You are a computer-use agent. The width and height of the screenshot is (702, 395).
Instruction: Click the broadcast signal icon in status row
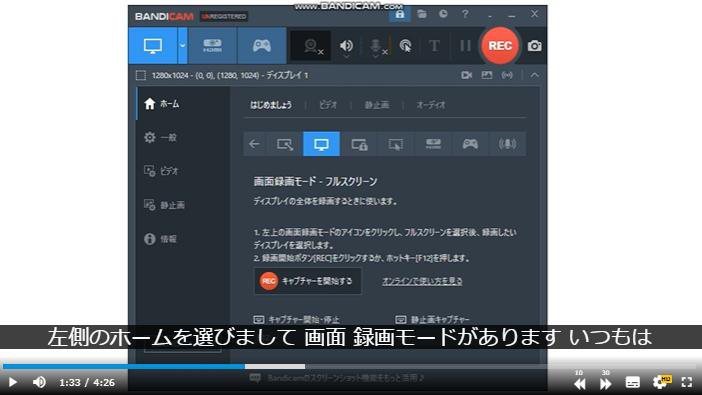pos(507,75)
